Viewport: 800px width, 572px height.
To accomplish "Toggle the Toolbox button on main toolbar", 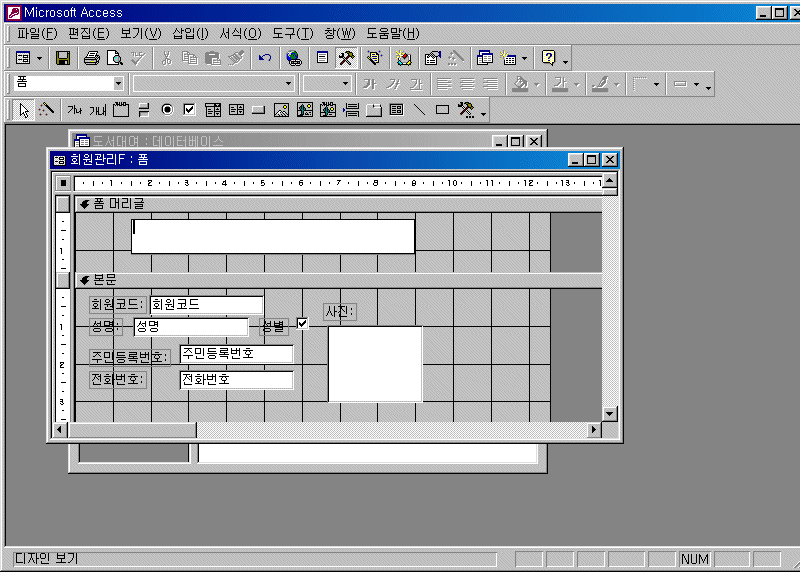I will click(346, 58).
